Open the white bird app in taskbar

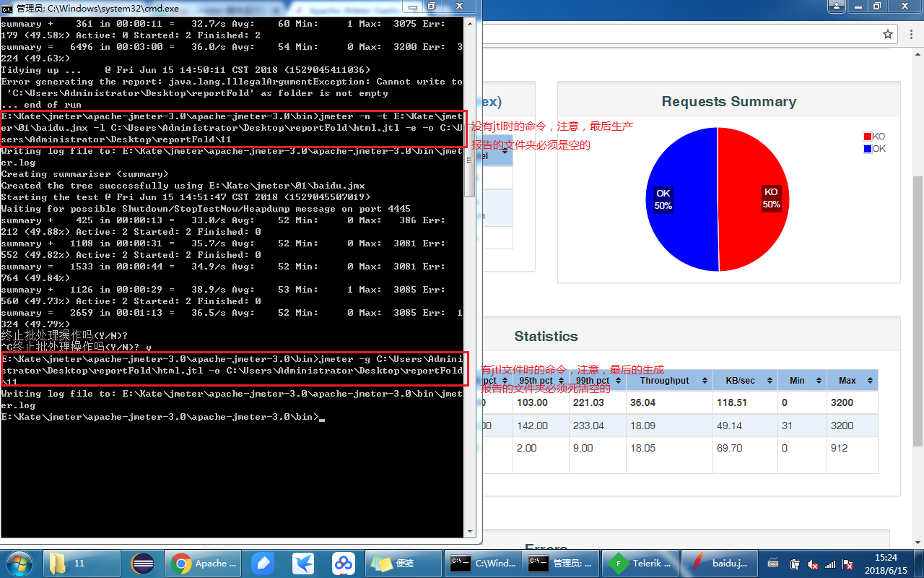304,563
